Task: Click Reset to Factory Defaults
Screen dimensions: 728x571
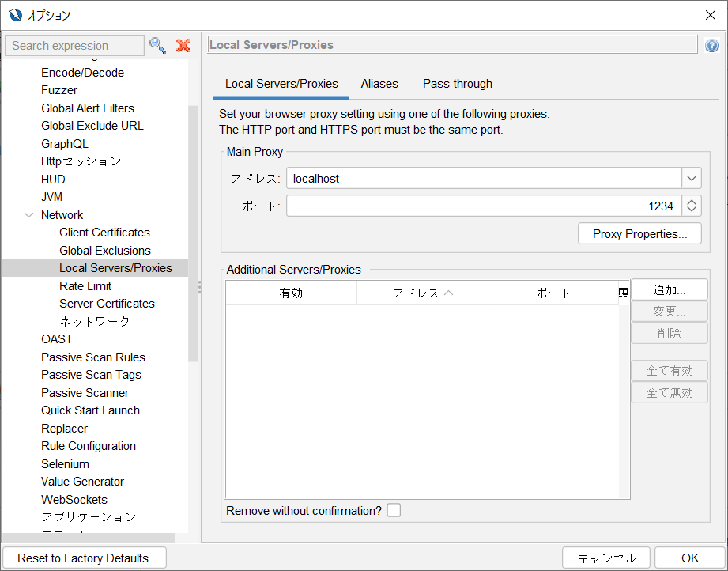Action: coord(83,558)
